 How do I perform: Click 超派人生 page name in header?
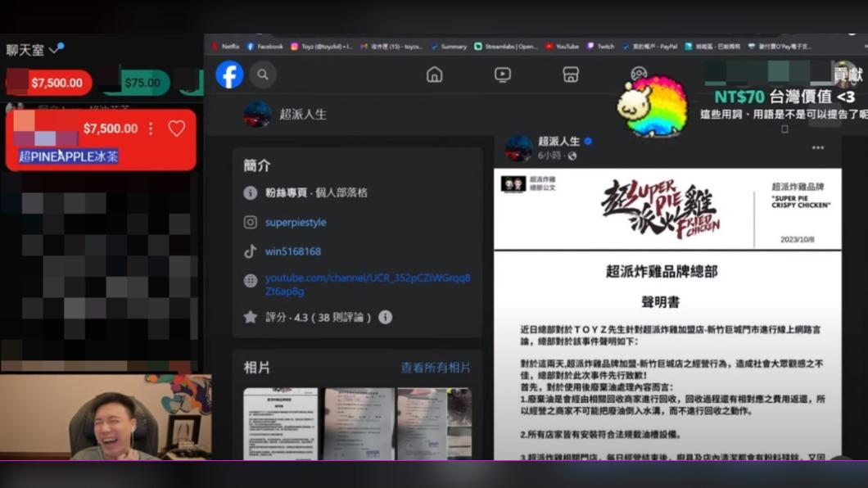click(303, 115)
